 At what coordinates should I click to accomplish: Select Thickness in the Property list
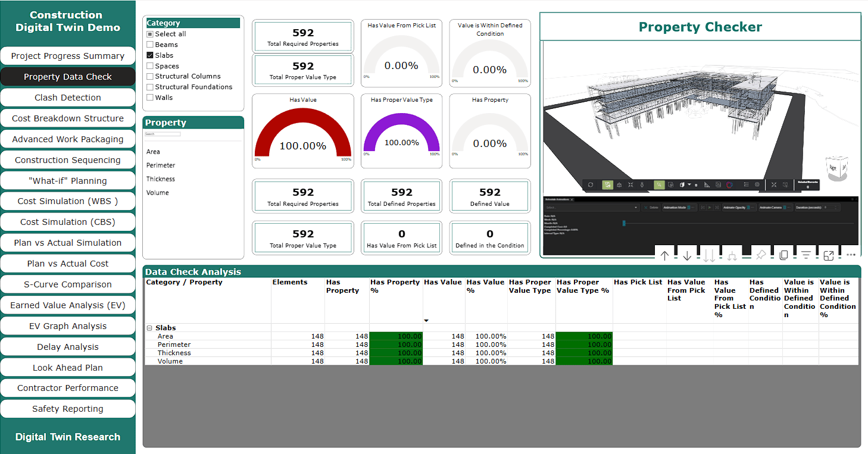point(161,179)
